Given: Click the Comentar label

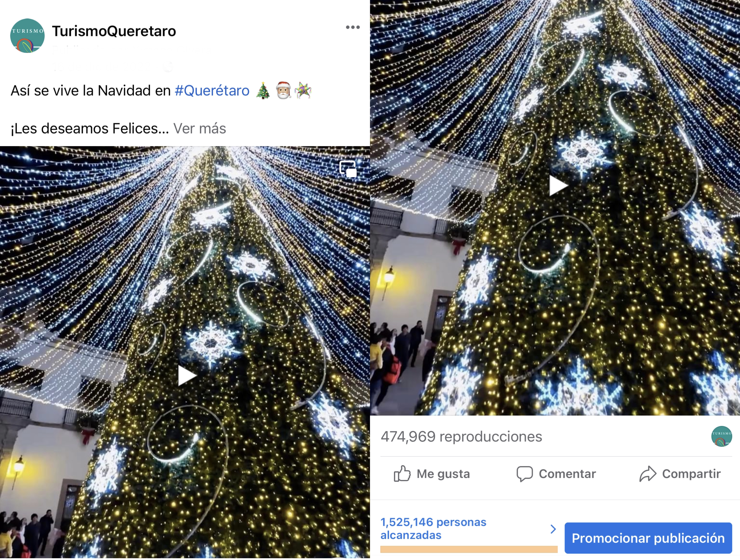Looking at the screenshot, I should pos(567,474).
